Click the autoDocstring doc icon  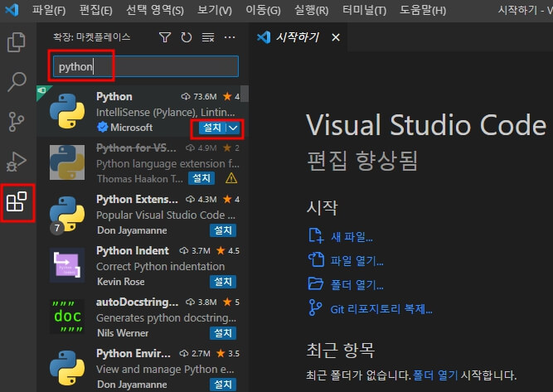(x=67, y=317)
